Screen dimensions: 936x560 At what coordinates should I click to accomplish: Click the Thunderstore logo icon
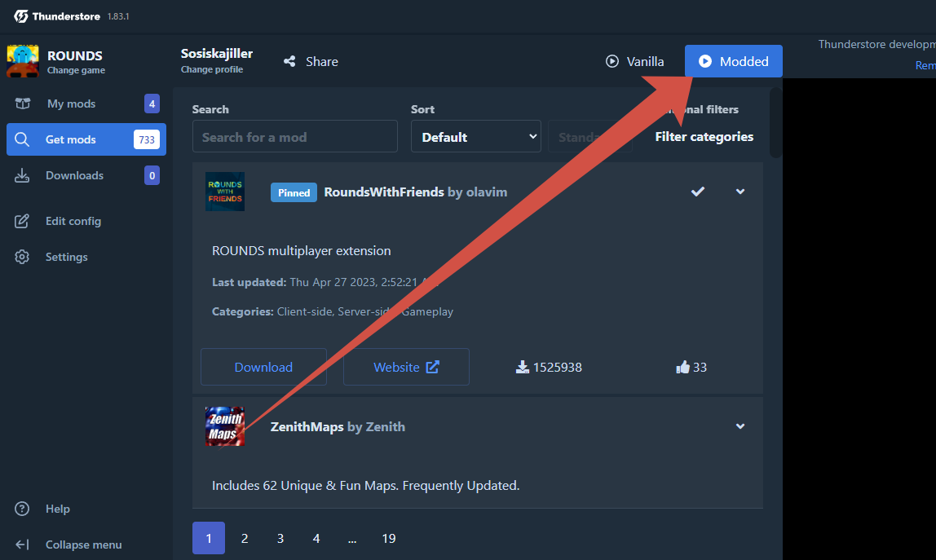[21, 16]
